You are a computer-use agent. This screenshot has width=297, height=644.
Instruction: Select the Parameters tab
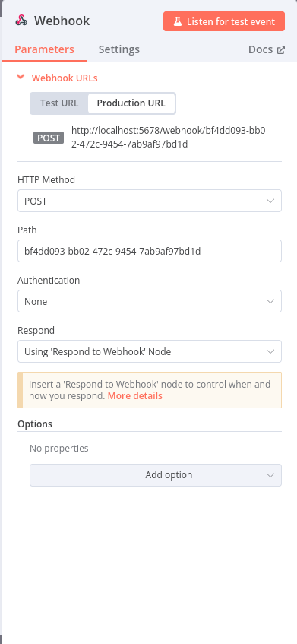pos(44,49)
